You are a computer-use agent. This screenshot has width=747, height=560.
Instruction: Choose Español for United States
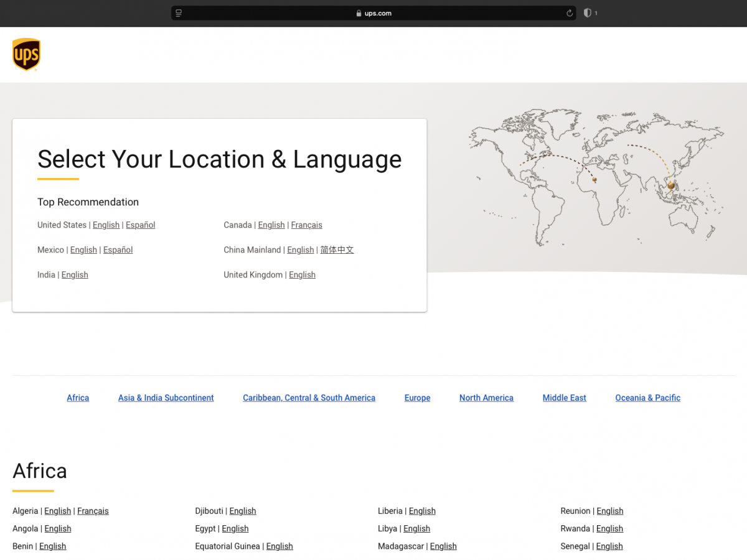click(140, 225)
